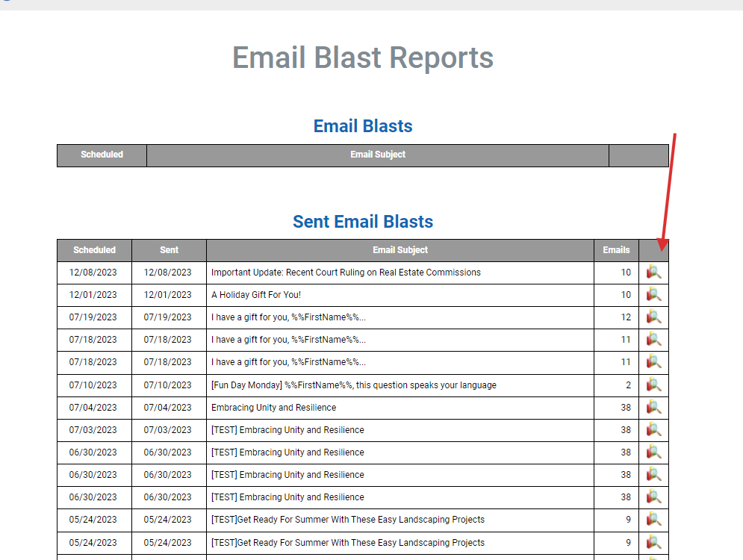View report icon for the 07/19/2023 gift blast
743x560 pixels.
[x=653, y=317]
